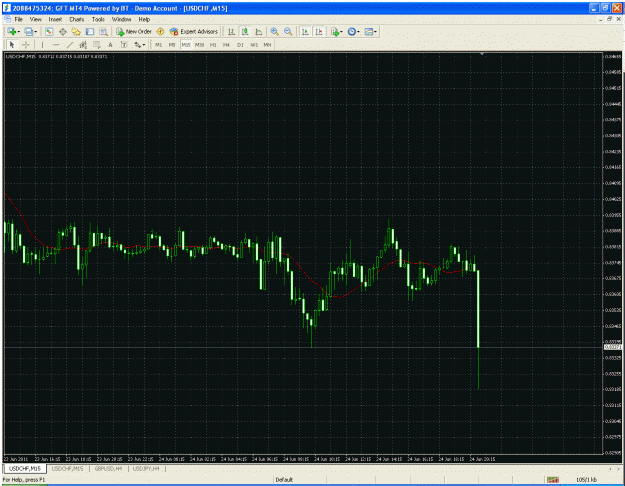Launch MetaEditor yellow diamond icon
Viewport: 625px width, 486px height.
click(160, 31)
